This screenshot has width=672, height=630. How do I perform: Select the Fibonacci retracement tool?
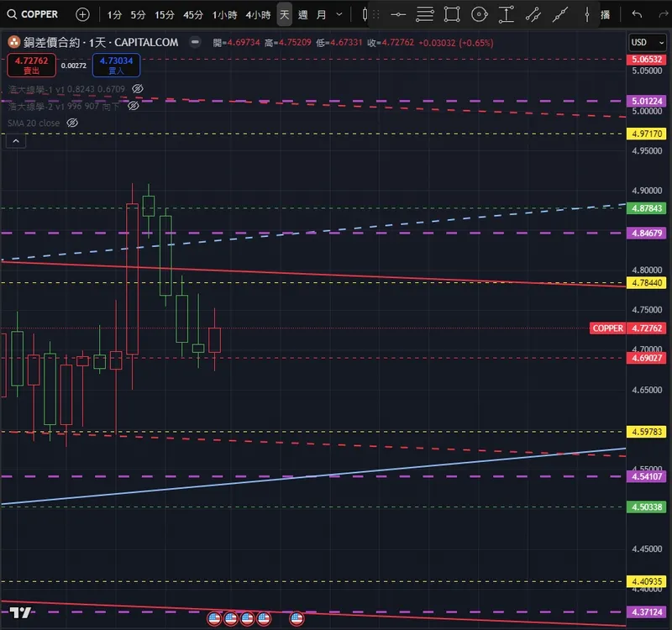click(x=425, y=14)
